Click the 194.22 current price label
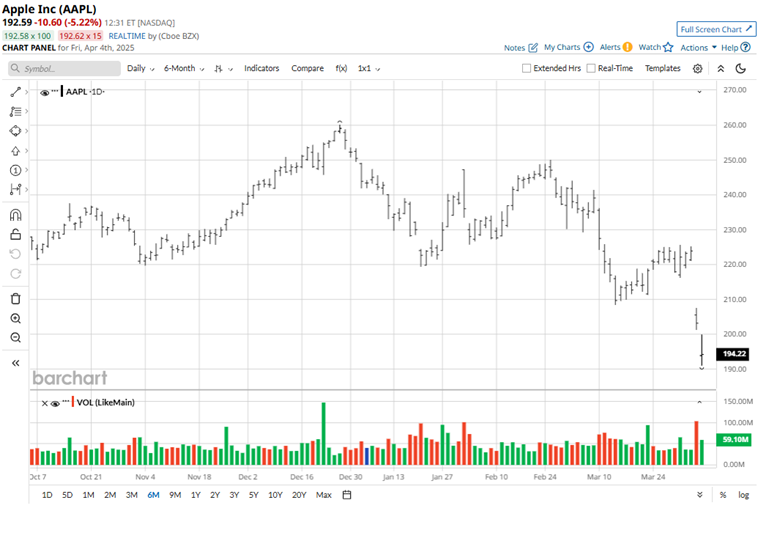Screen dimensions: 780x533 click(x=732, y=354)
